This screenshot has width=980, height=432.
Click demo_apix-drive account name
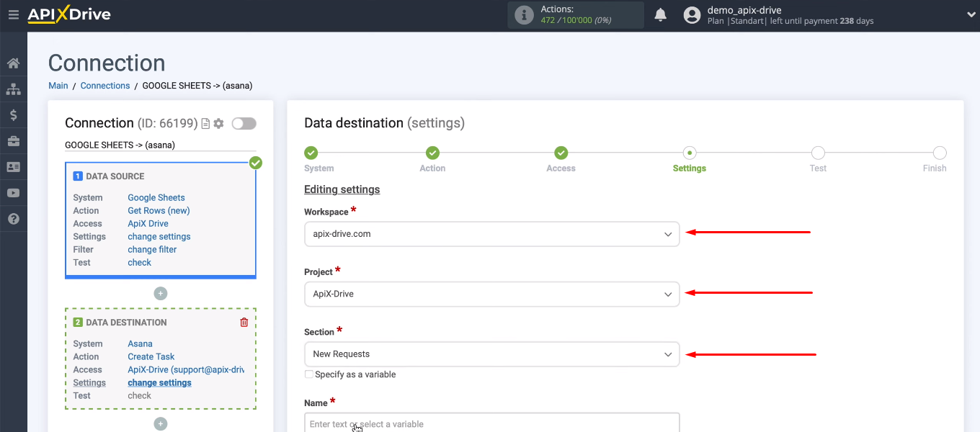pyautogui.click(x=744, y=10)
